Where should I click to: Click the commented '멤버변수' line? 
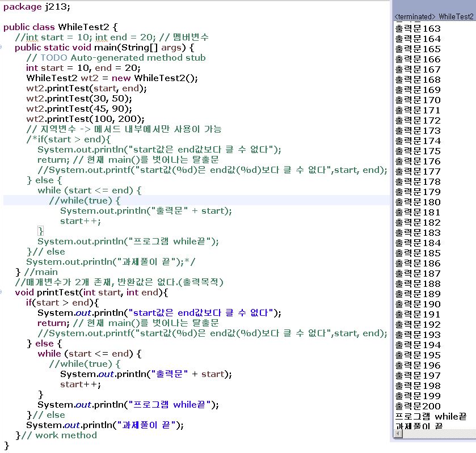112,37
